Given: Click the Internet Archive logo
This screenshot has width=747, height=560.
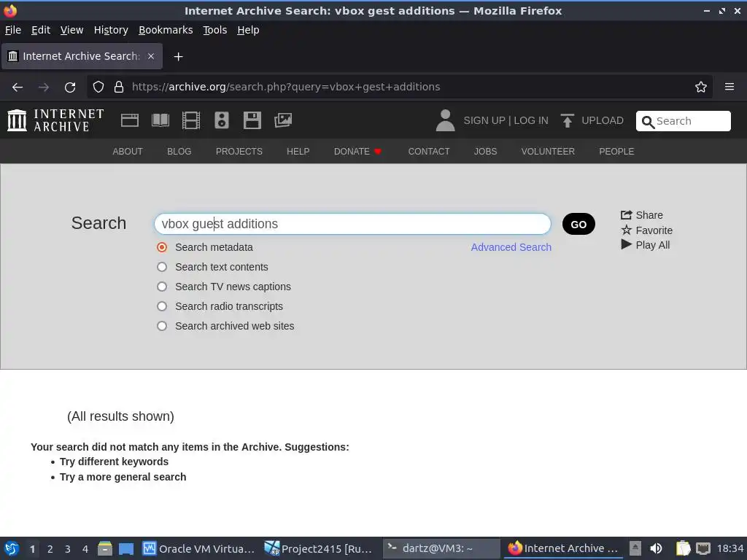Looking at the screenshot, I should 55,120.
